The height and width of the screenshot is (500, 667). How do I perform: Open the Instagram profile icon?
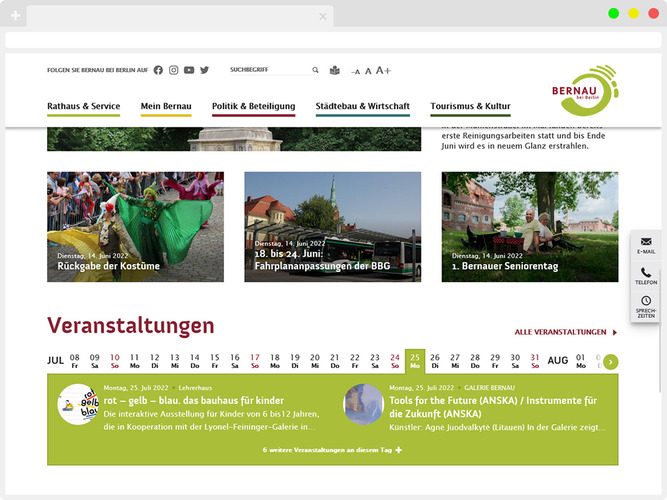click(x=173, y=70)
